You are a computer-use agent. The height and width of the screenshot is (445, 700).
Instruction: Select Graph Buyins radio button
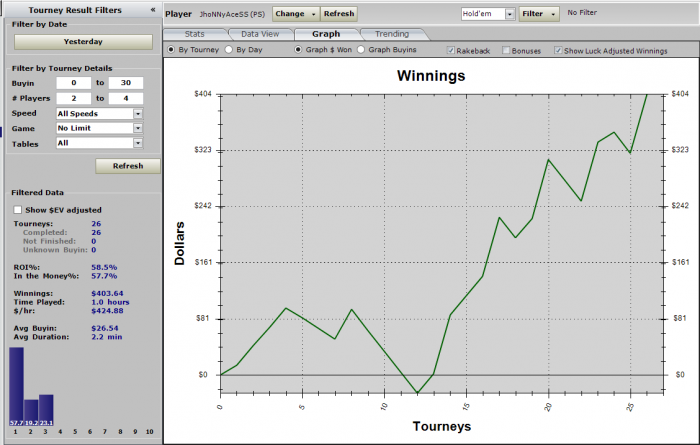[361, 50]
